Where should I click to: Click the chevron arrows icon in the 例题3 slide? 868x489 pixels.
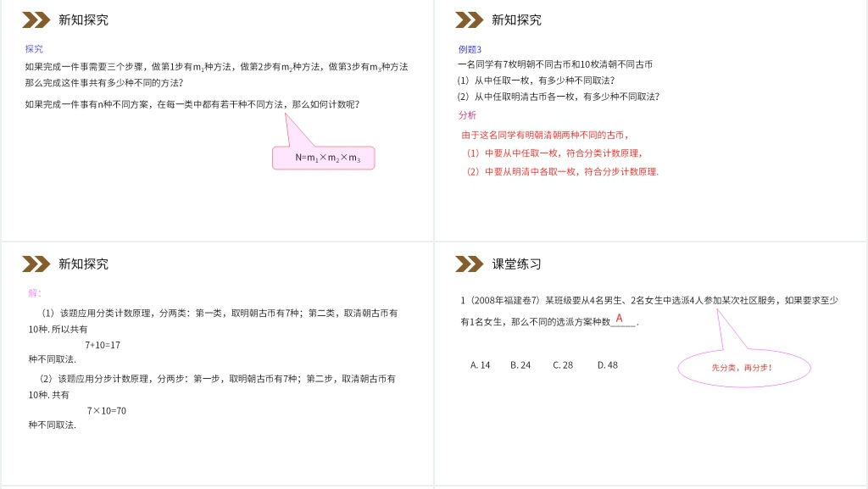469,19
